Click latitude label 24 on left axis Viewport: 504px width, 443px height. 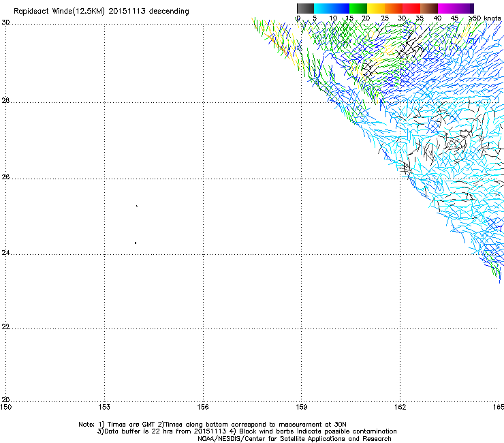tap(5, 253)
